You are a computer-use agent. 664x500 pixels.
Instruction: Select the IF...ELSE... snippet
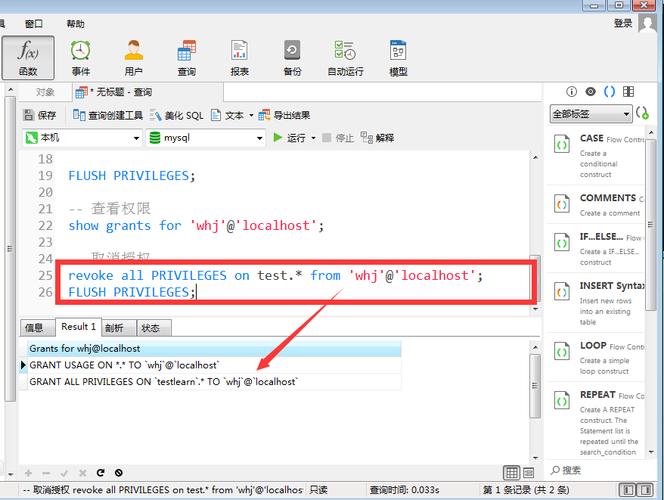(x=598, y=249)
